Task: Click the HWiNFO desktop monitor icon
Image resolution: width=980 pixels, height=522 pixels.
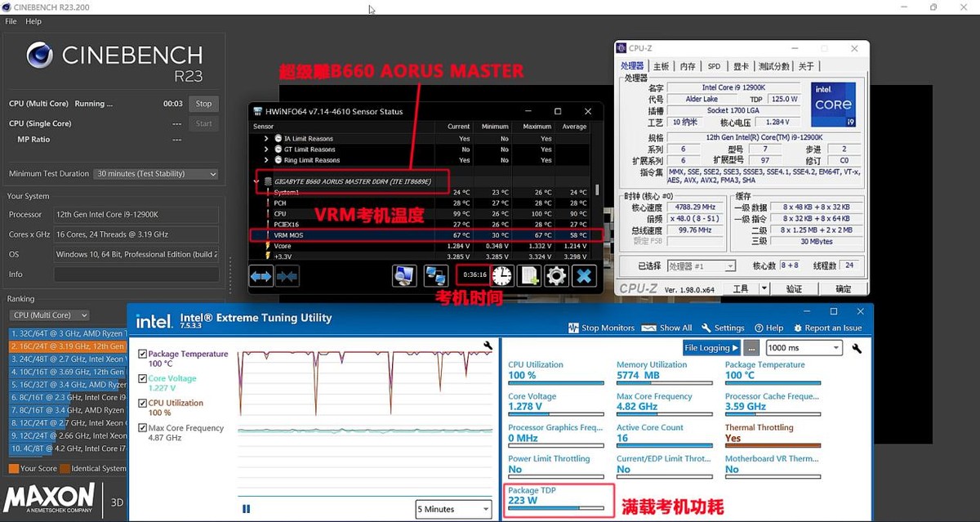Action: point(403,275)
